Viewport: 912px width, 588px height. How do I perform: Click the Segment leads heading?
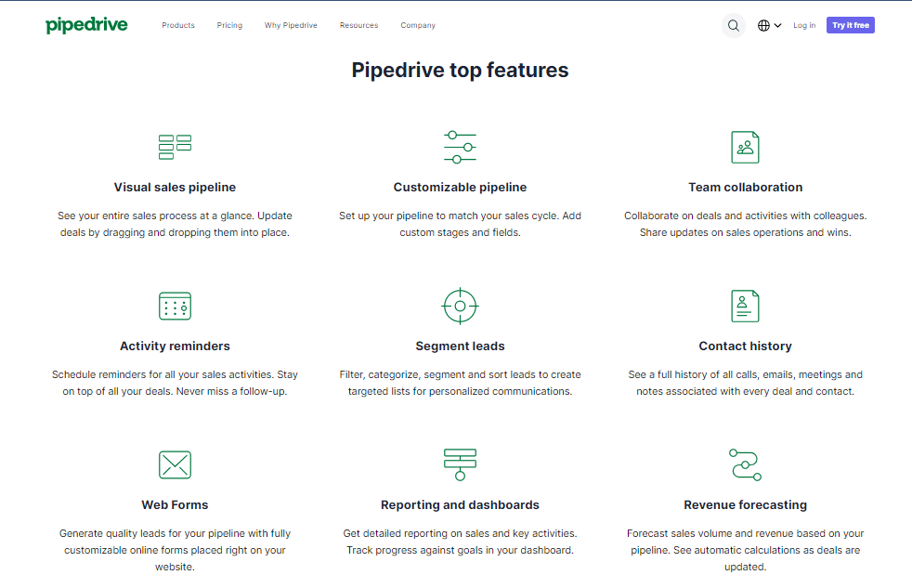(460, 346)
